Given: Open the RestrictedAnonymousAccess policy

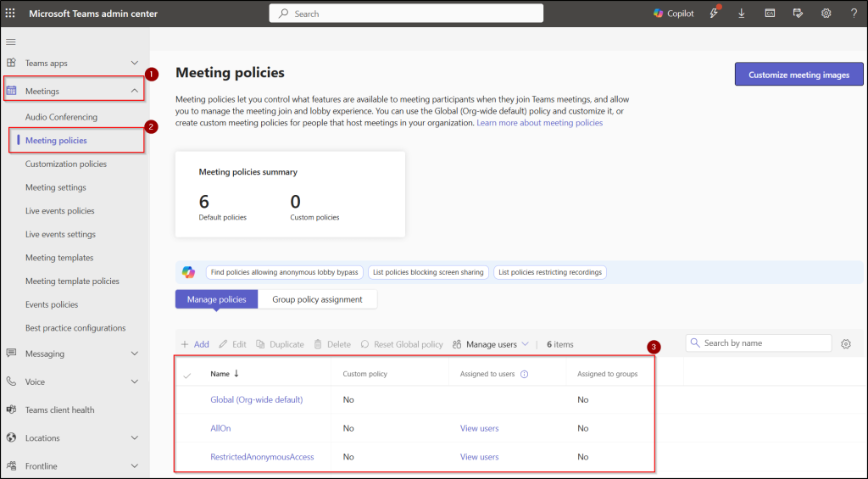Looking at the screenshot, I should click(262, 457).
